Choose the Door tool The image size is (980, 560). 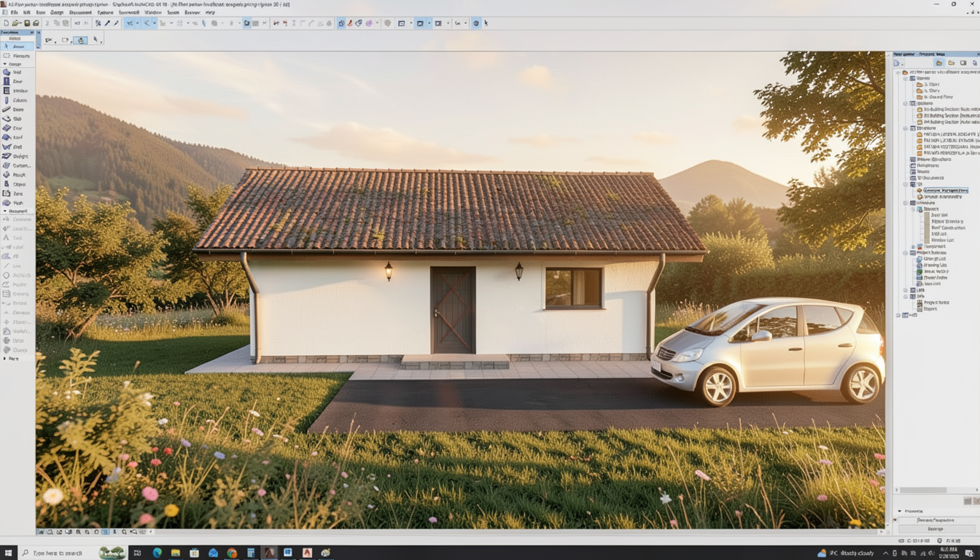(17, 82)
